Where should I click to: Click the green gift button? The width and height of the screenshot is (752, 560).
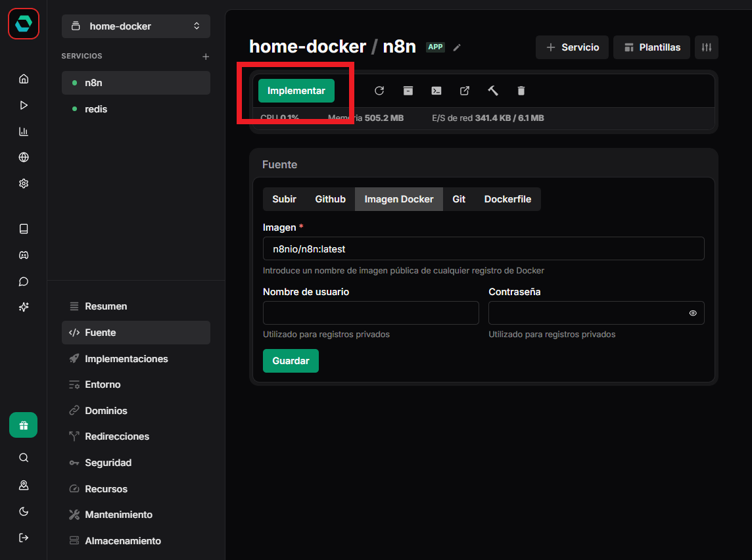pos(24,425)
